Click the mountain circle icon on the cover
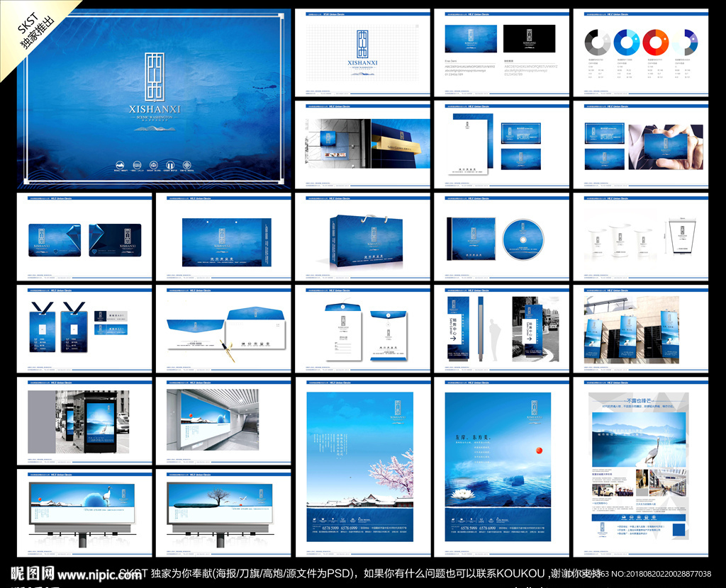The image size is (726, 588). (120, 164)
